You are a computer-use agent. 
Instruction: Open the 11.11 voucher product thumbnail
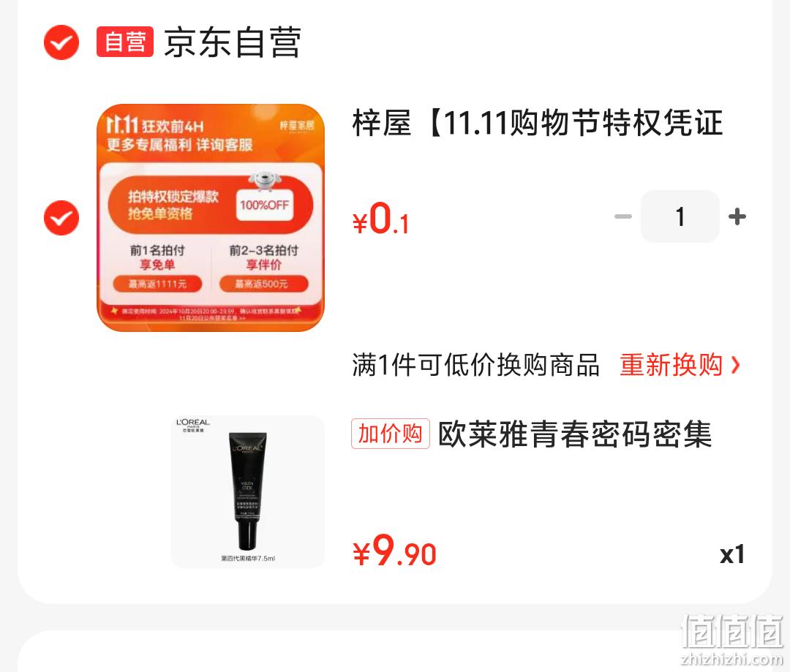pyautogui.click(x=211, y=218)
